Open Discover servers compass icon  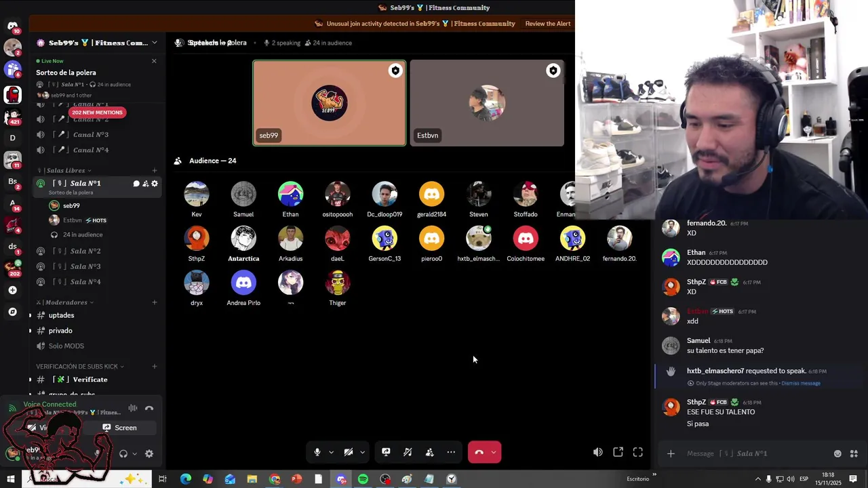coord(12,312)
